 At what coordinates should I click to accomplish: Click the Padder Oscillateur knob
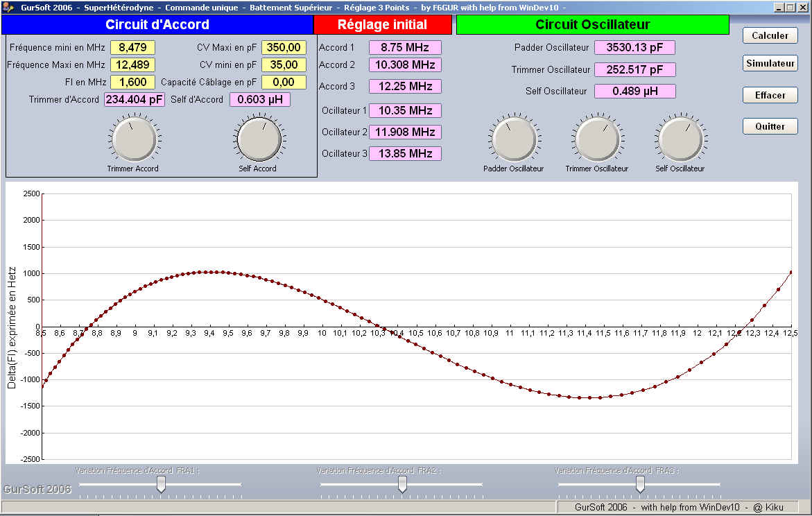pyautogui.click(x=514, y=139)
